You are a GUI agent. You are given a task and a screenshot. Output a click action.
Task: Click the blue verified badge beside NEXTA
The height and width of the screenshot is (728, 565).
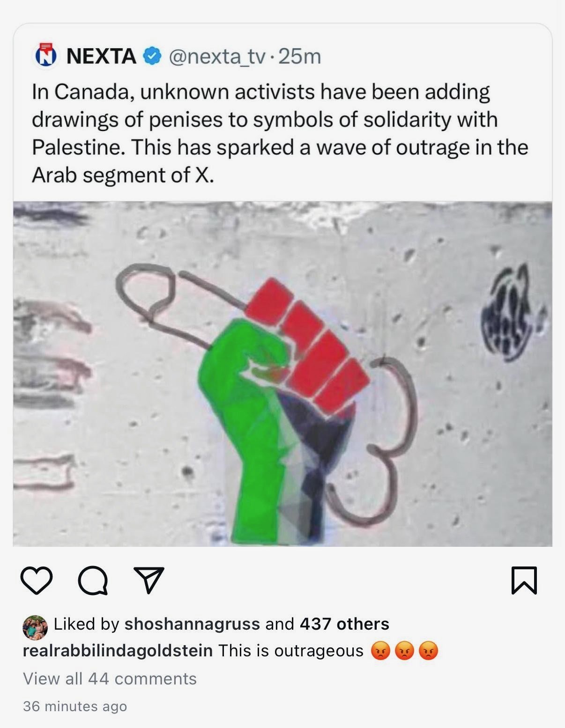click(x=152, y=56)
